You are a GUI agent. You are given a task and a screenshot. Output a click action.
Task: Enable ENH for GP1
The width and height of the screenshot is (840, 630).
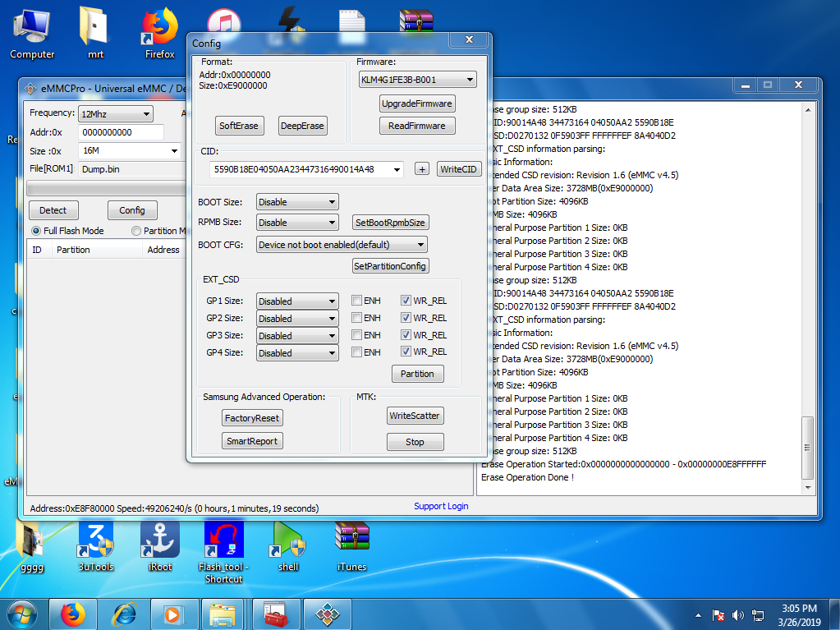[x=357, y=300]
